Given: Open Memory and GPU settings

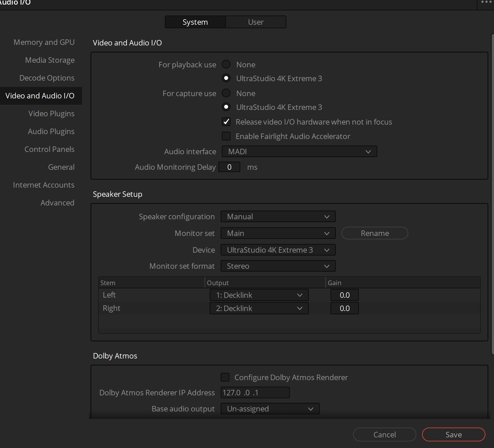Looking at the screenshot, I should click(44, 42).
